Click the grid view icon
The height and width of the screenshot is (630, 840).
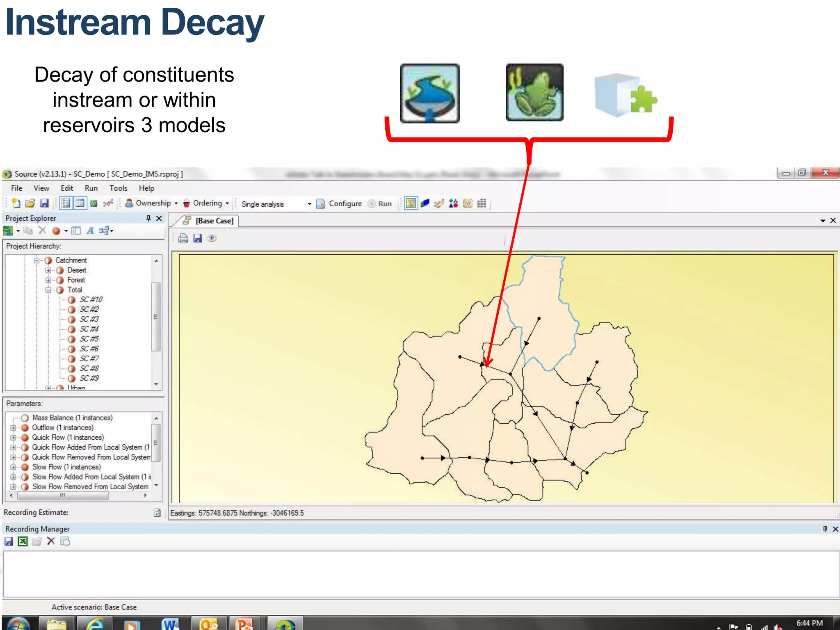(x=482, y=203)
